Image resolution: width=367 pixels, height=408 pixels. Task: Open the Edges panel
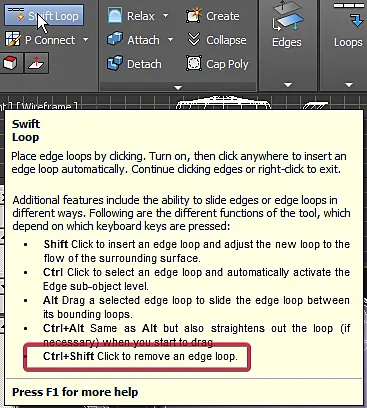coord(287,25)
